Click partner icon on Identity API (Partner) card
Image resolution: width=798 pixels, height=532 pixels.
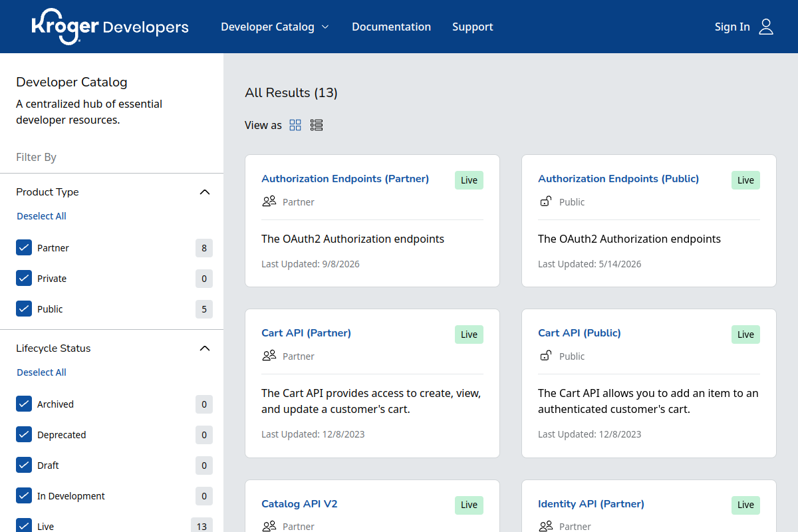click(x=545, y=526)
